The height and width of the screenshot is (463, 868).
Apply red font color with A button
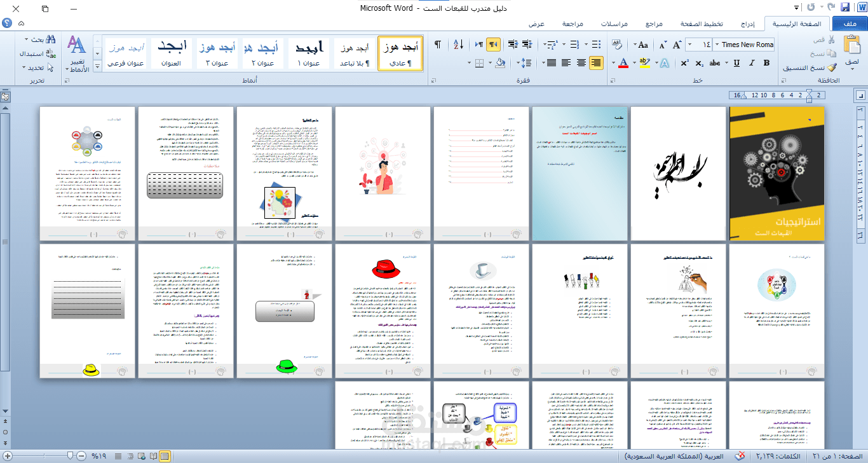coord(624,63)
